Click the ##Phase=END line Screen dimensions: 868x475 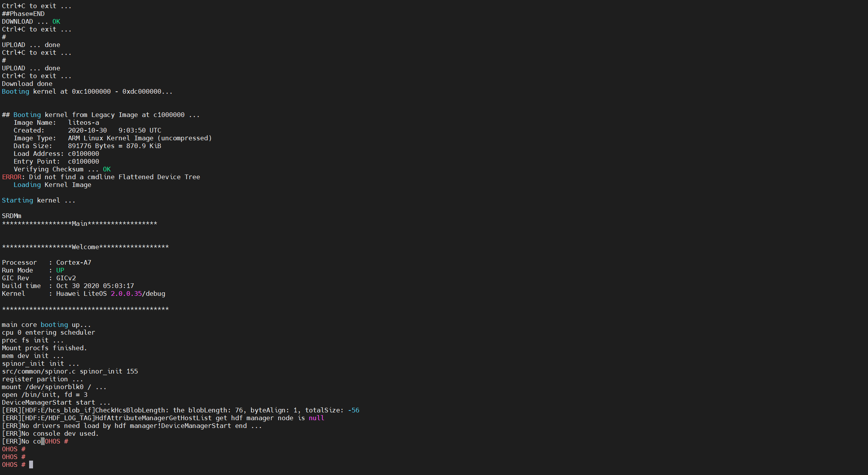click(23, 14)
